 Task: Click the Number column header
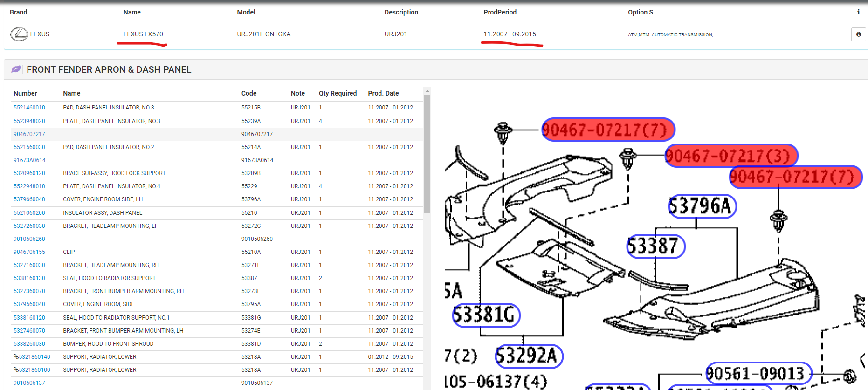tap(25, 93)
